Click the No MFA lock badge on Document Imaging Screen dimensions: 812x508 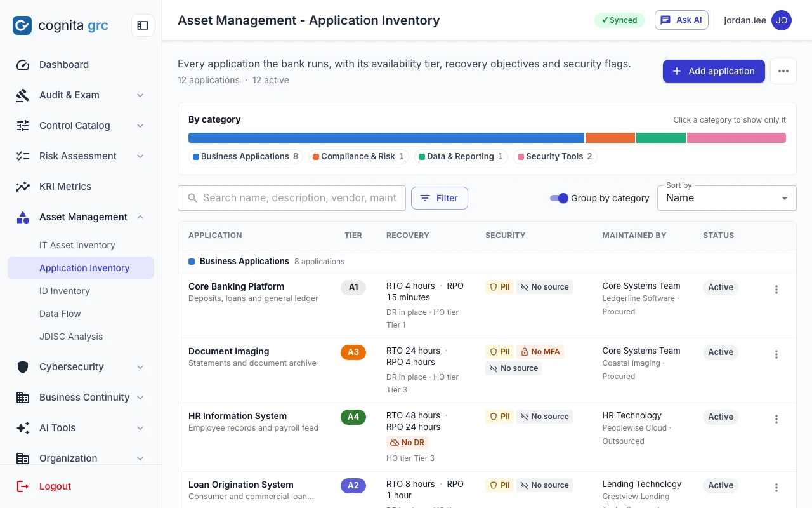(x=540, y=352)
